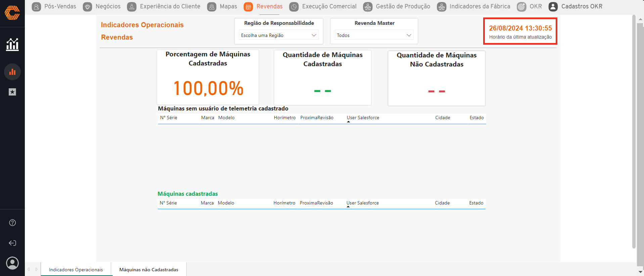Open the OKR menu

click(x=536, y=6)
